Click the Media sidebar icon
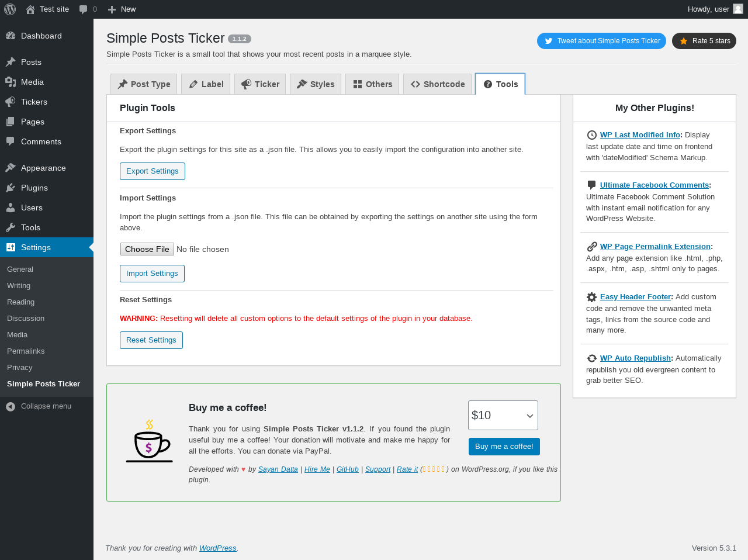 tap(11, 82)
